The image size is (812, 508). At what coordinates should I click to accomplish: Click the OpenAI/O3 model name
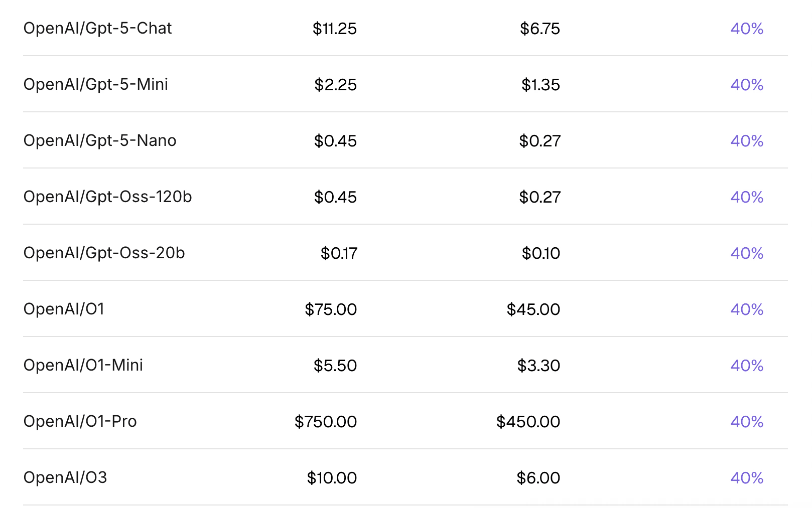click(x=65, y=478)
